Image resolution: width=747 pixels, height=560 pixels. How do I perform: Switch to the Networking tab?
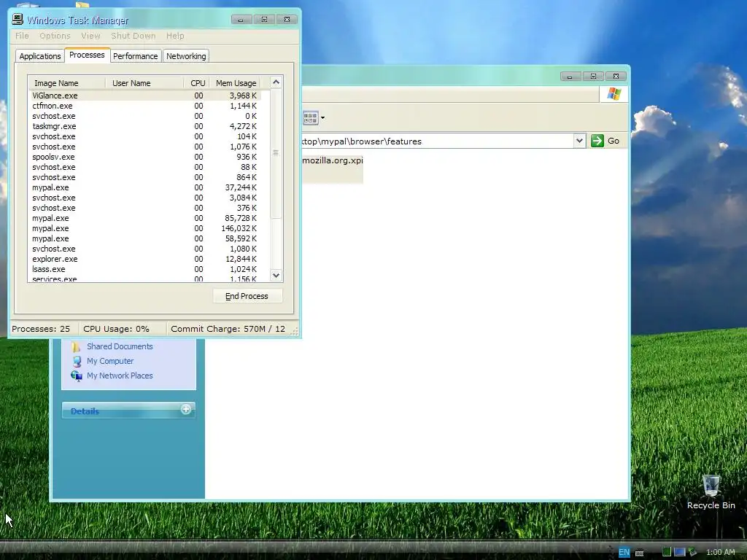[x=186, y=56]
